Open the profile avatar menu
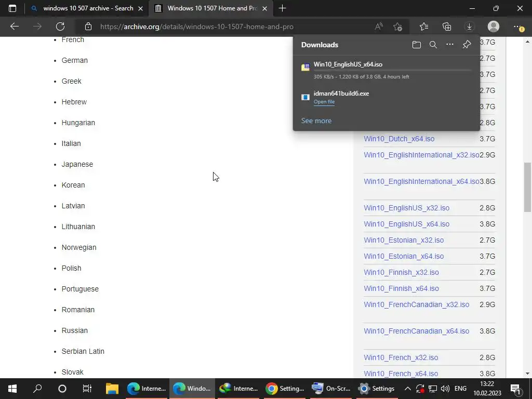This screenshot has width=532, height=399. click(494, 26)
